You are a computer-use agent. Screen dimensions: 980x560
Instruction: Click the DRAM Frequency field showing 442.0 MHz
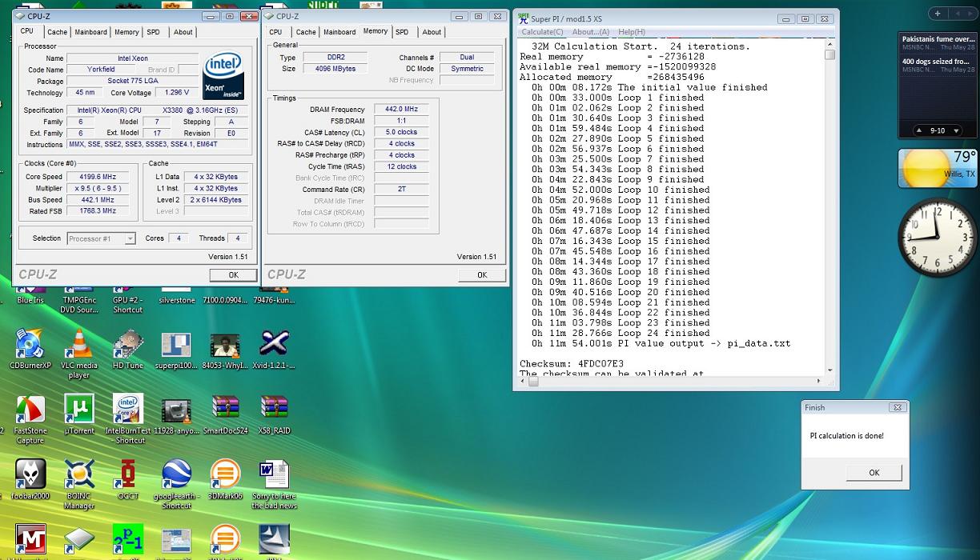tap(401, 110)
